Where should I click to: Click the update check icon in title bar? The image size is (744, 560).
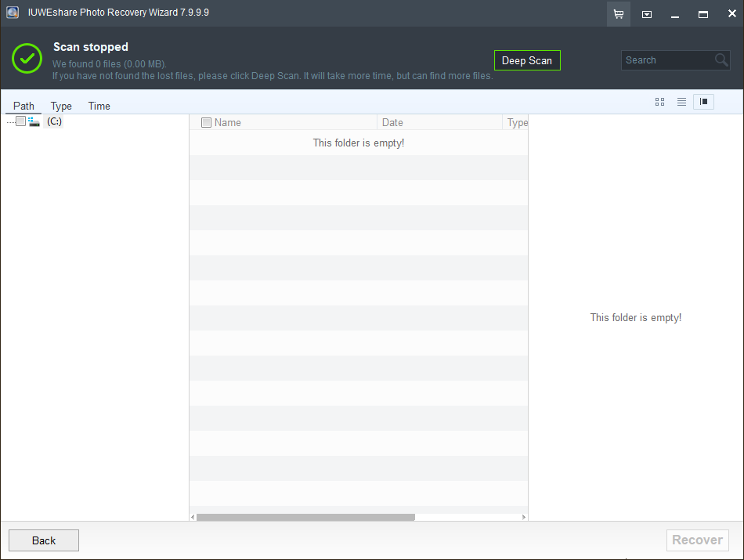(646, 13)
